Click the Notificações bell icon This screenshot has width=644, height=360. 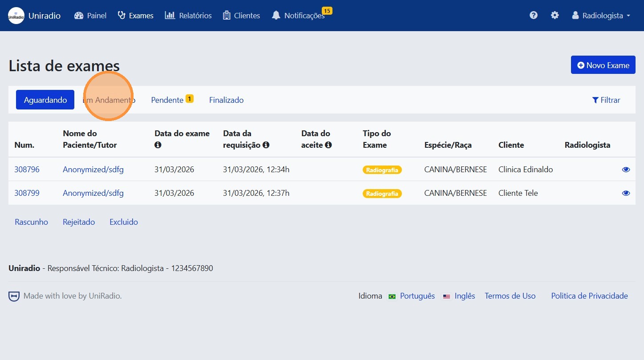point(276,16)
